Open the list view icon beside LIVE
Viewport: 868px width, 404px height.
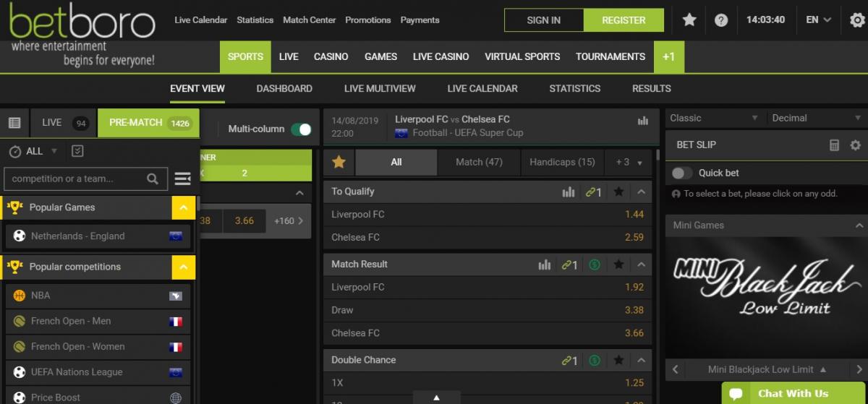click(14, 123)
